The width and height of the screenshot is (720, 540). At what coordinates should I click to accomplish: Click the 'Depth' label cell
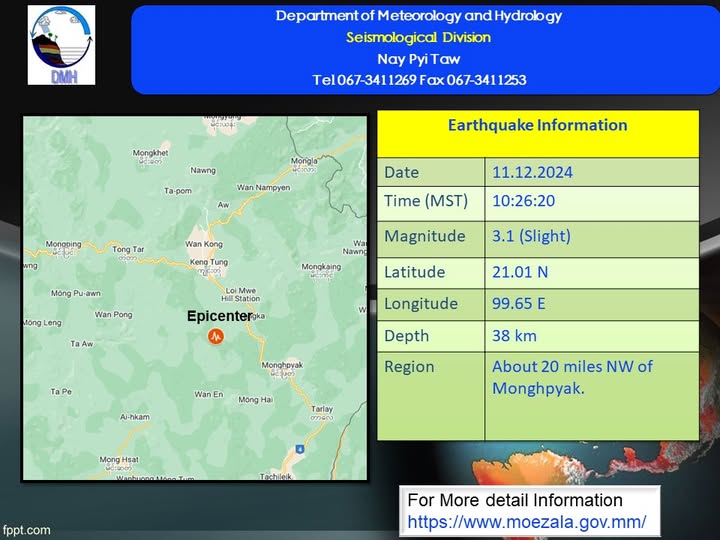click(431, 337)
